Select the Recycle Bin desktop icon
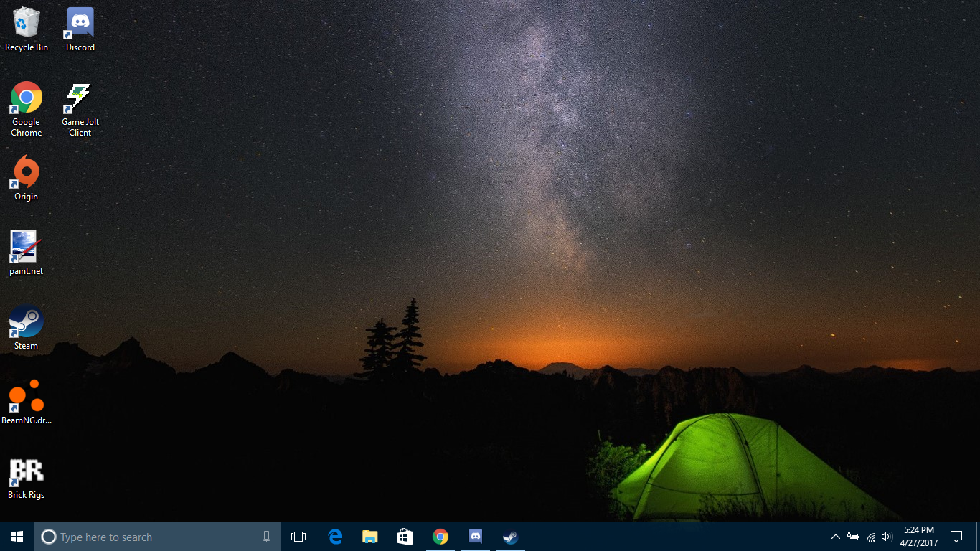 pyautogui.click(x=27, y=29)
